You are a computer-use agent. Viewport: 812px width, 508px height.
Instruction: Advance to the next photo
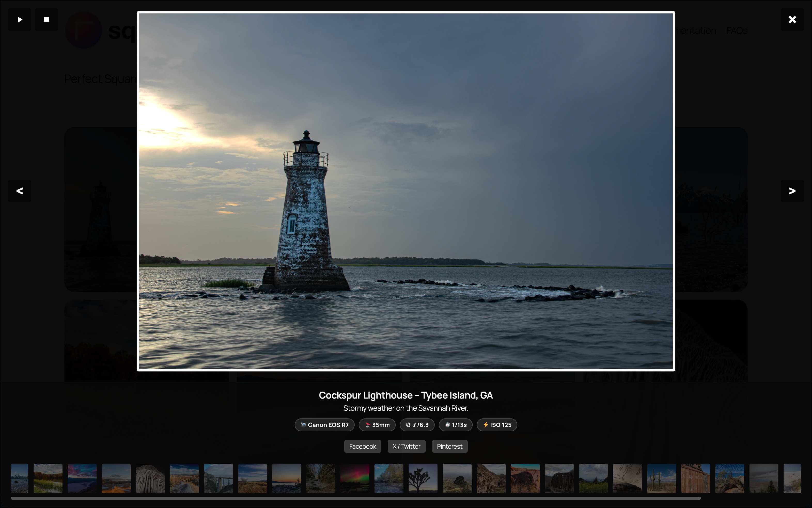pos(792,191)
